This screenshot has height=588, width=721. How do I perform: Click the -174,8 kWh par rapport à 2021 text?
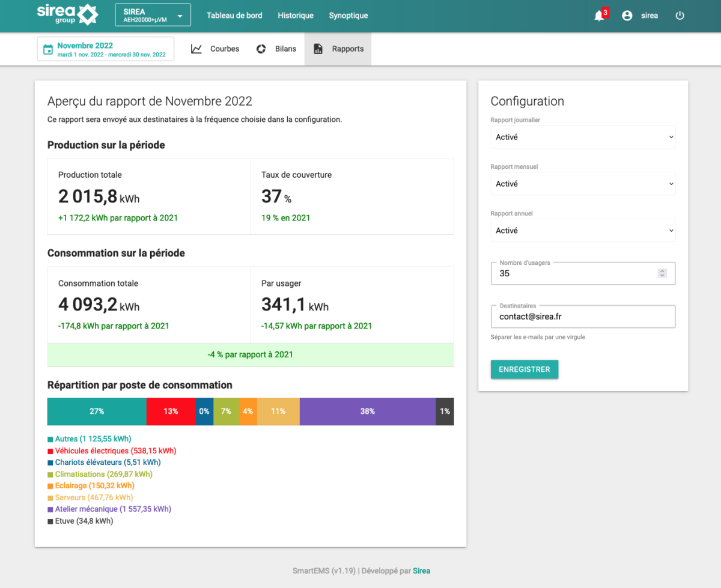[114, 326]
